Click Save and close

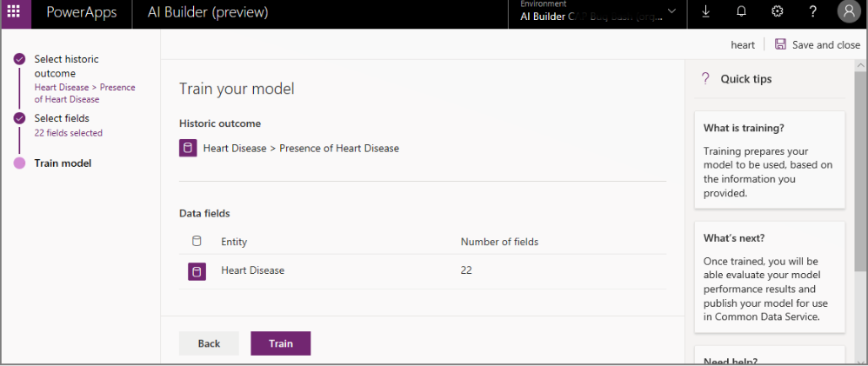pos(825,44)
